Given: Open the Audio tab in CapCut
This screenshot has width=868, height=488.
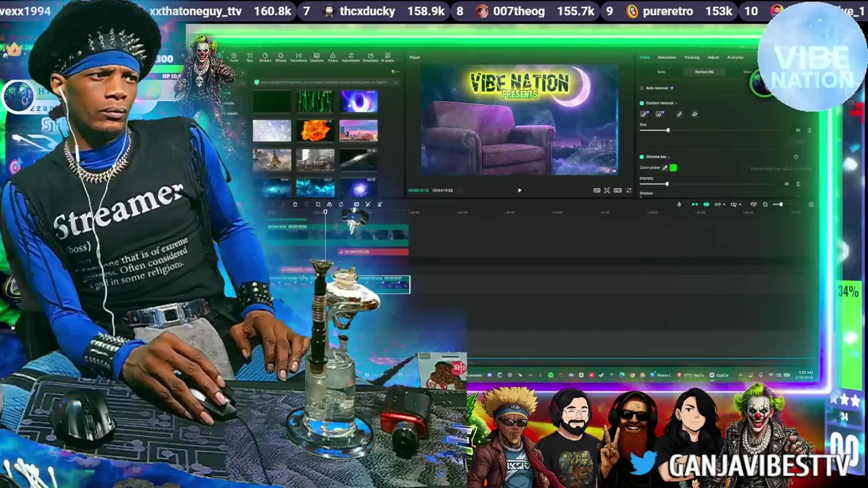Looking at the screenshot, I should point(234,57).
